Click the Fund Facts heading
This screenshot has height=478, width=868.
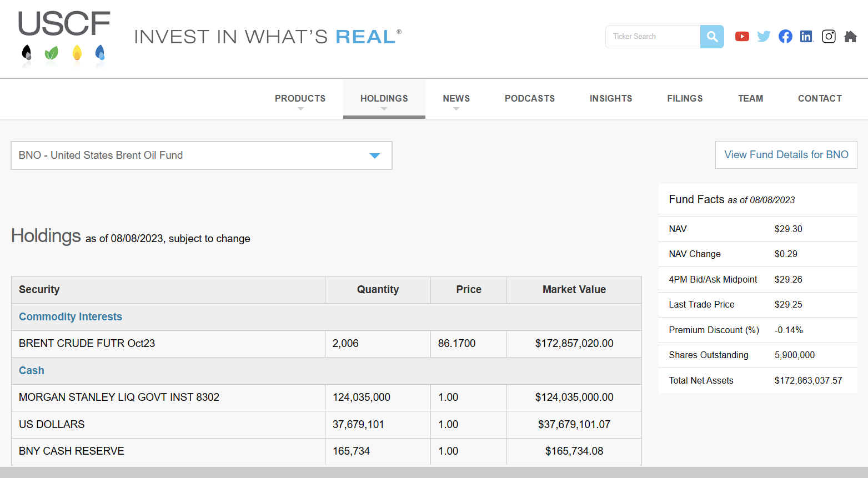[x=732, y=200]
